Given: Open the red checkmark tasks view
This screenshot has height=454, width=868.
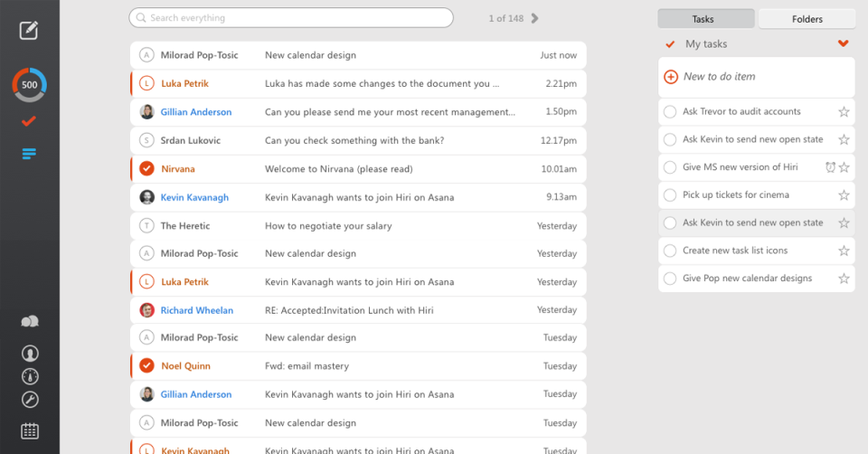Looking at the screenshot, I should point(29,120).
